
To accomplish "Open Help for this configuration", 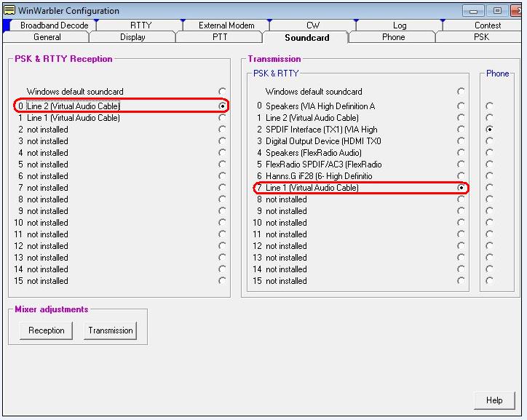I will [x=494, y=400].
